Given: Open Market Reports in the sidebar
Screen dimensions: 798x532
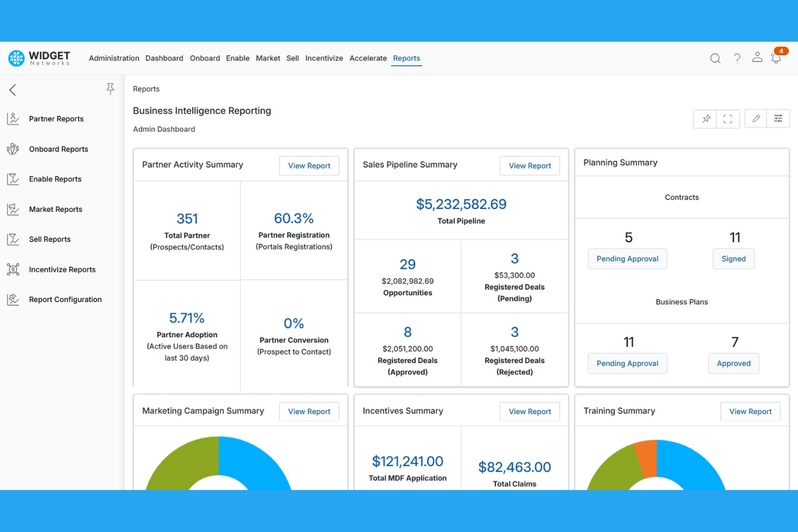Looking at the screenshot, I should point(56,209).
